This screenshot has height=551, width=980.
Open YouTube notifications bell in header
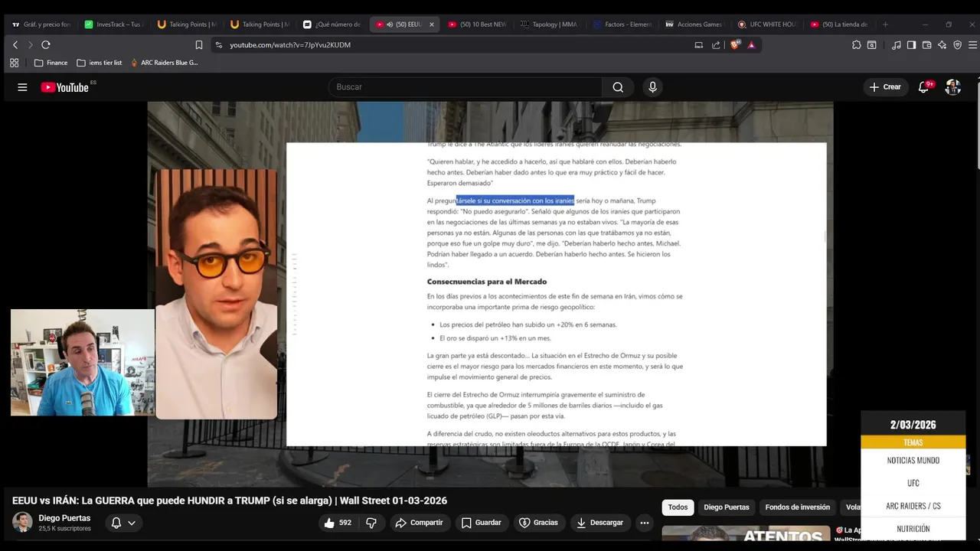pyautogui.click(x=923, y=87)
